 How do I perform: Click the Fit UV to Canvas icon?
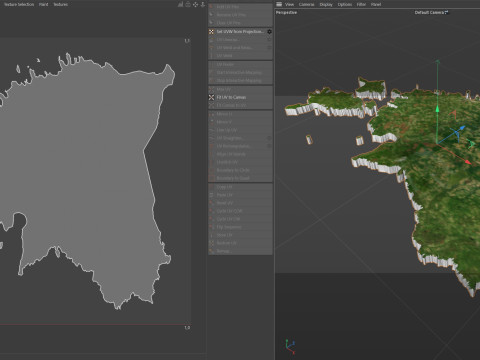click(211, 97)
